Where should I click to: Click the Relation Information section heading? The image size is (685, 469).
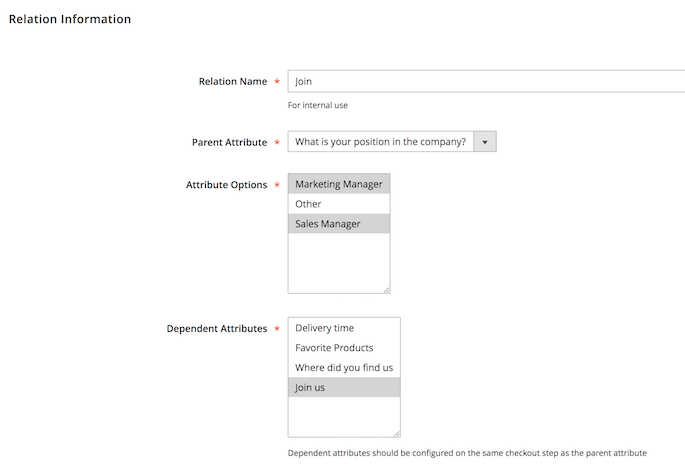(70, 19)
